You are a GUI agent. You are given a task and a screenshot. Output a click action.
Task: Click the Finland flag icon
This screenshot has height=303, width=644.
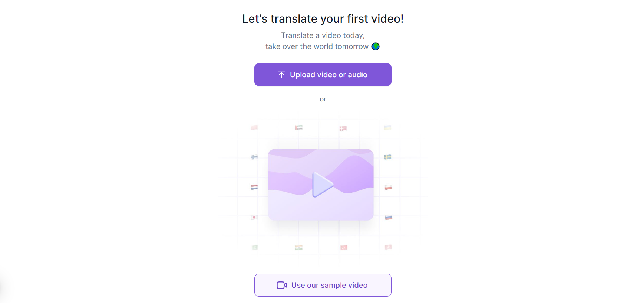pyautogui.click(x=254, y=157)
